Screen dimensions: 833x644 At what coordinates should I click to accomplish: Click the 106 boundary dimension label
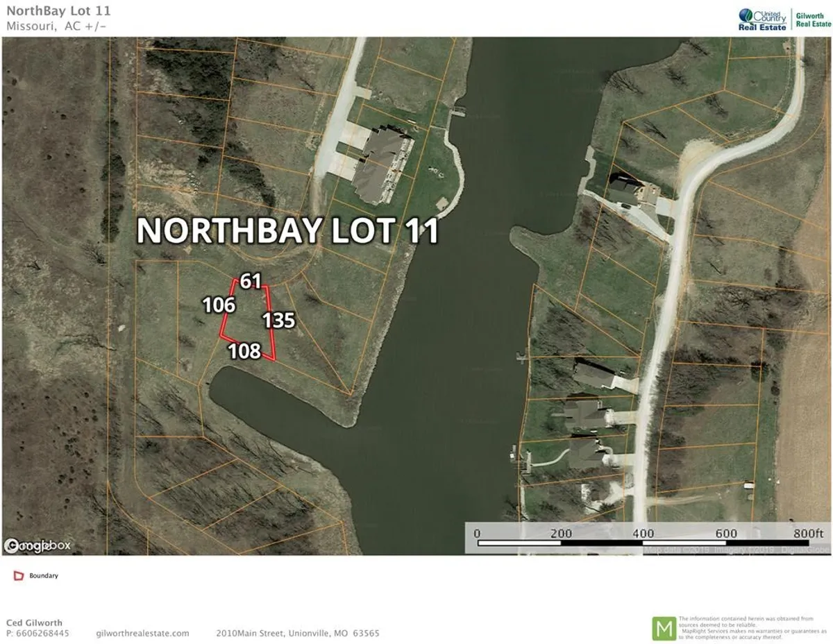219,305
